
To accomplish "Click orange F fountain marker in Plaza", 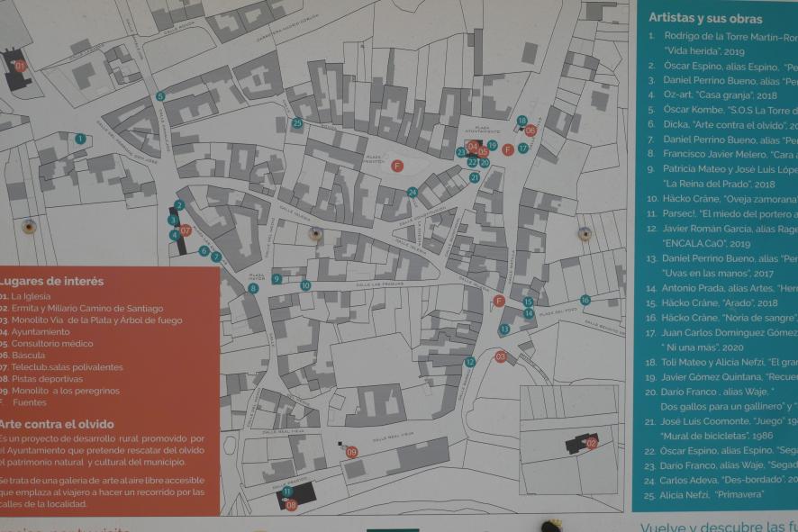I will click(x=397, y=165).
